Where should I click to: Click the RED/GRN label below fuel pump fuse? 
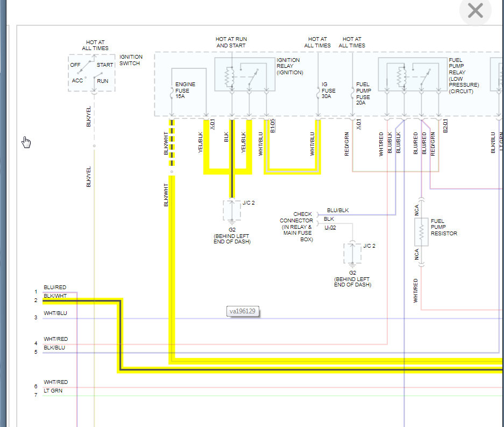tap(346, 144)
